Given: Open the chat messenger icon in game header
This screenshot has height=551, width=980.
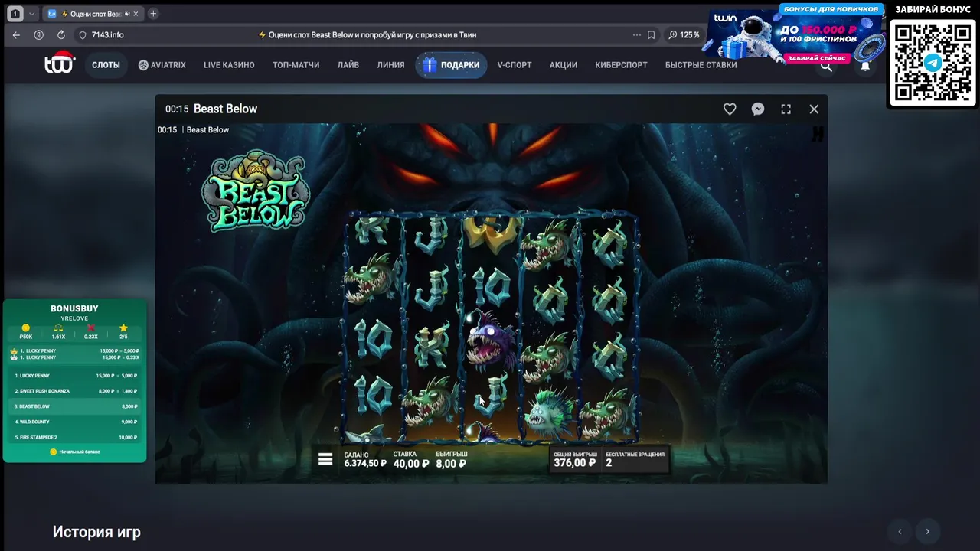Looking at the screenshot, I should 758,109.
